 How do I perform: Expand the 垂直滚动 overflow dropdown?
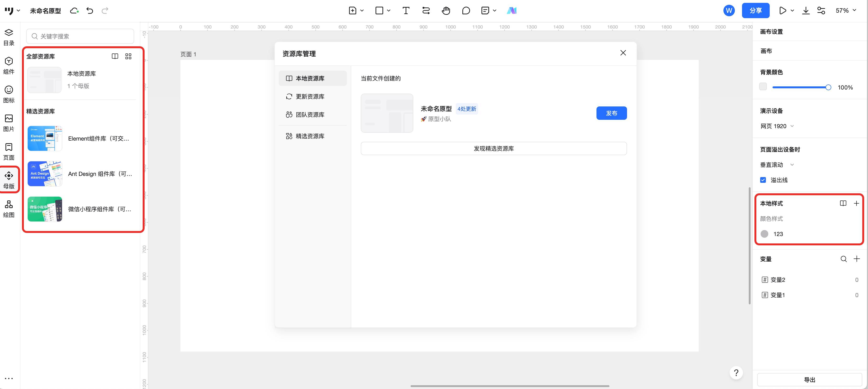777,165
